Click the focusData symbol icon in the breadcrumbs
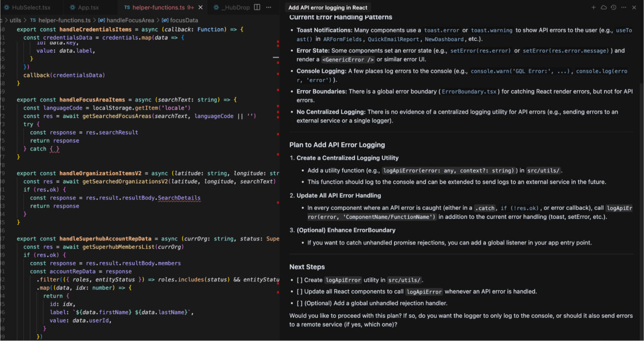 pos(165,20)
